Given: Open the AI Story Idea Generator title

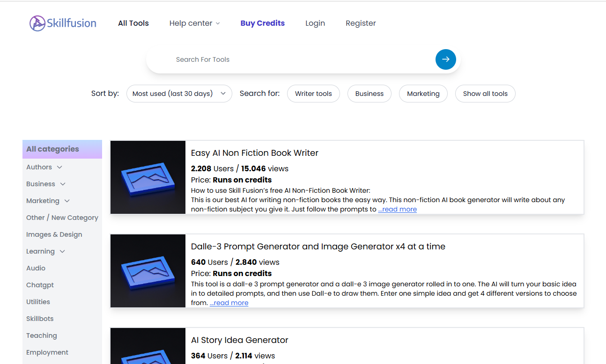Looking at the screenshot, I should tap(239, 340).
